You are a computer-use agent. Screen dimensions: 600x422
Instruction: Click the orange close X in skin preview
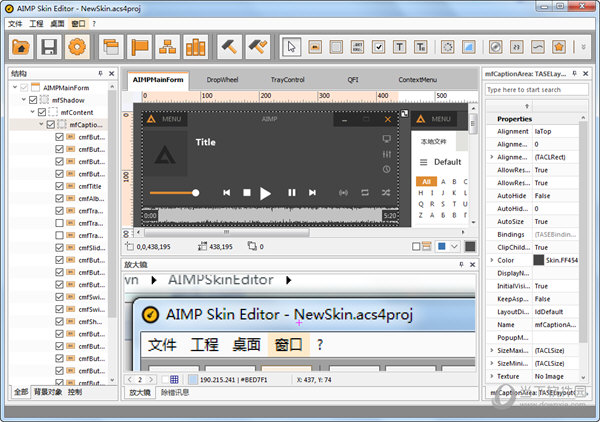[388, 119]
